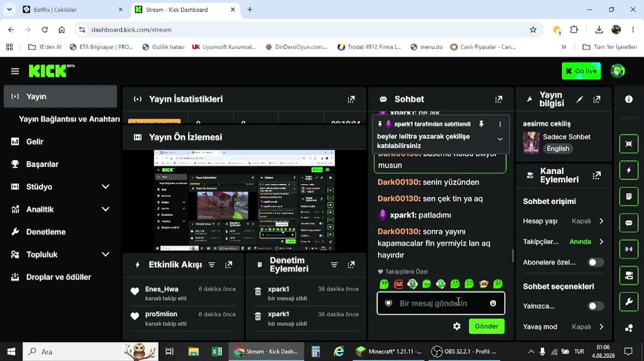Pop out the Sohbet chat panel

tap(499, 99)
